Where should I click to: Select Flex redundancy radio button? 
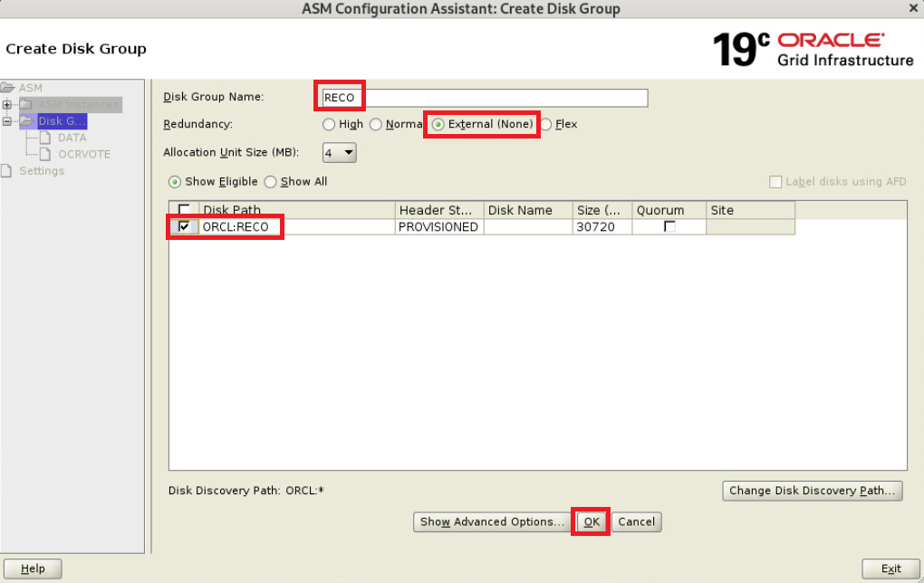coord(546,124)
